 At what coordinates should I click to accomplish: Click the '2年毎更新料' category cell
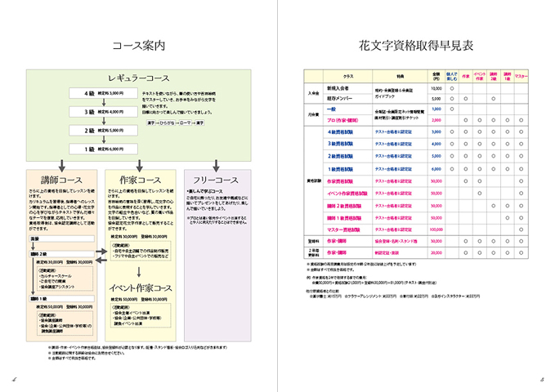coord(313,252)
